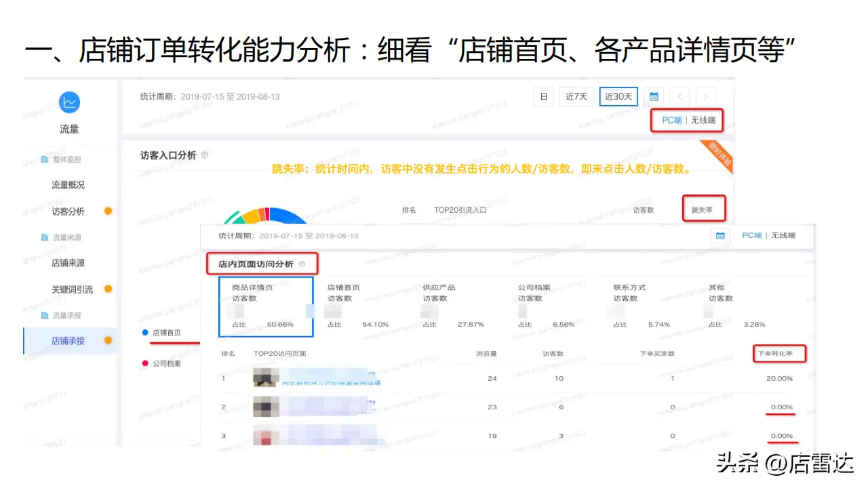Screen dimensions: 868x488
Task: Expand the 整体监控 sidebar section
Action: tap(66, 159)
